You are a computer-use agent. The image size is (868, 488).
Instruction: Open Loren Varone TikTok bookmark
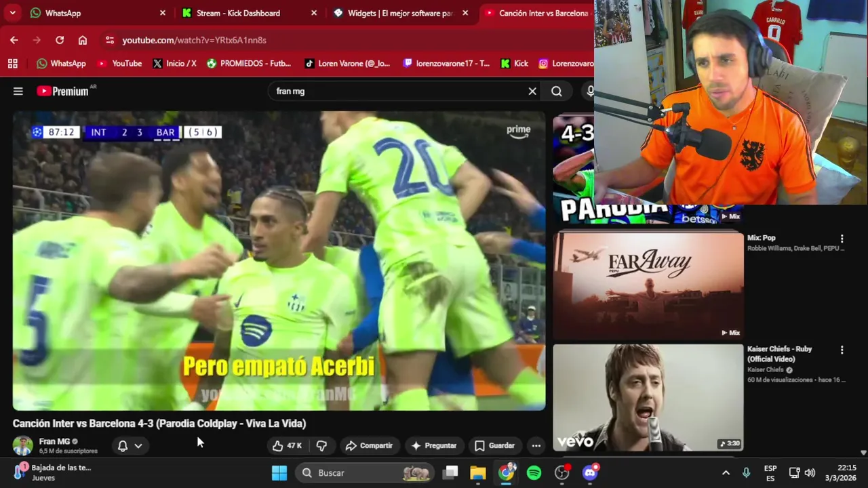(x=347, y=63)
